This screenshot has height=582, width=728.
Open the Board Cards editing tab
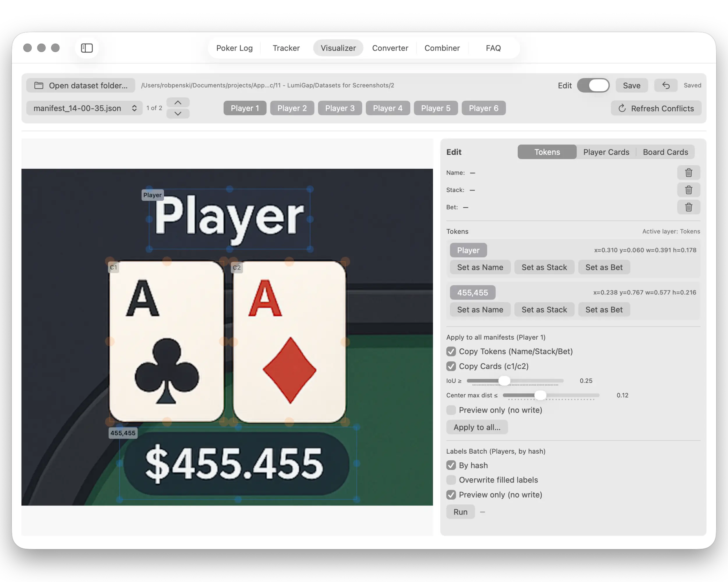(665, 152)
